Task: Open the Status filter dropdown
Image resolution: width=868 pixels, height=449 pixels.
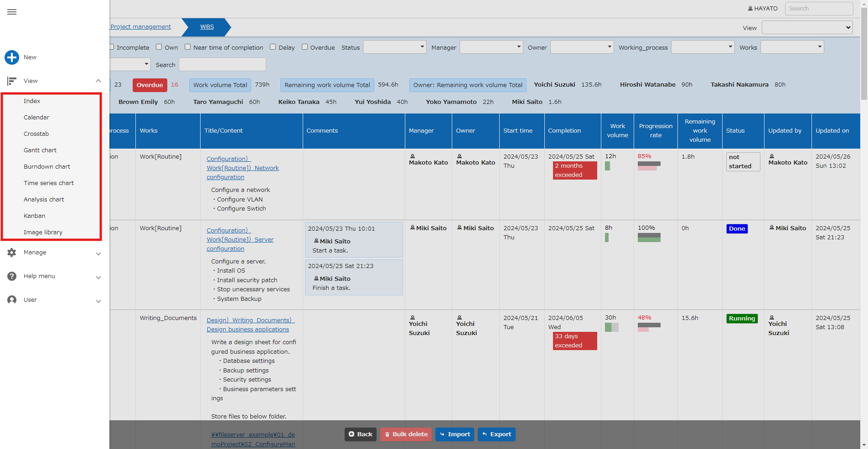Action: click(x=395, y=47)
